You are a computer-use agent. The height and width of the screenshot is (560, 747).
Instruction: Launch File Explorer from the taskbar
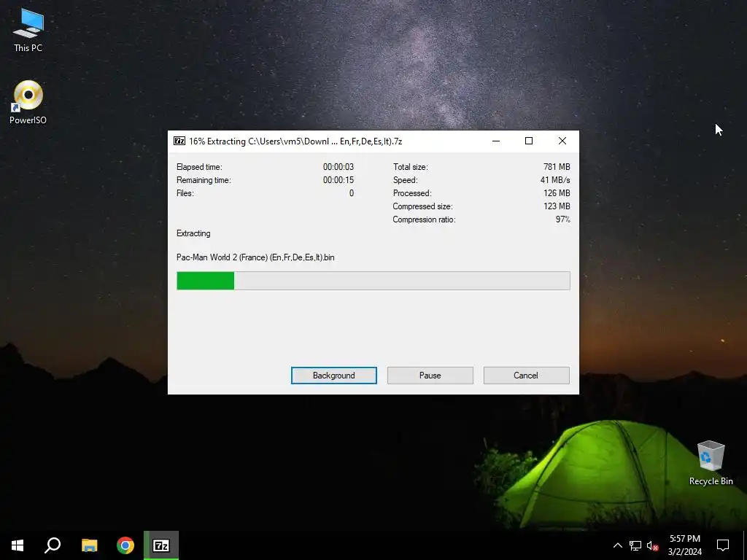pyautogui.click(x=89, y=545)
